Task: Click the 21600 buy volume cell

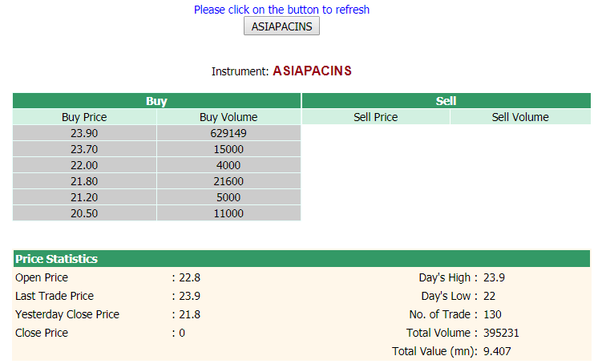Action: click(x=228, y=181)
